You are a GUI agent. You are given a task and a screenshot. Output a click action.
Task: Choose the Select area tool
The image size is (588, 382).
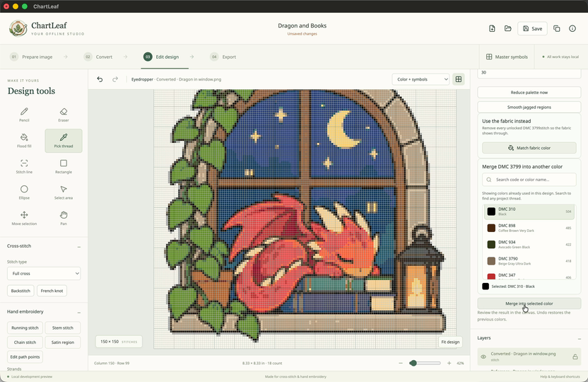click(x=64, y=192)
